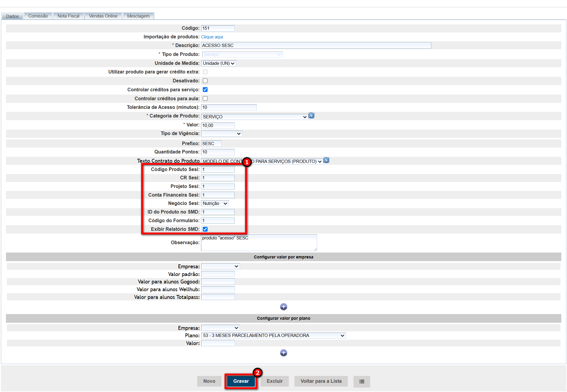Toggle the Desativado checkbox
The height and width of the screenshot is (392, 567).
[205, 81]
